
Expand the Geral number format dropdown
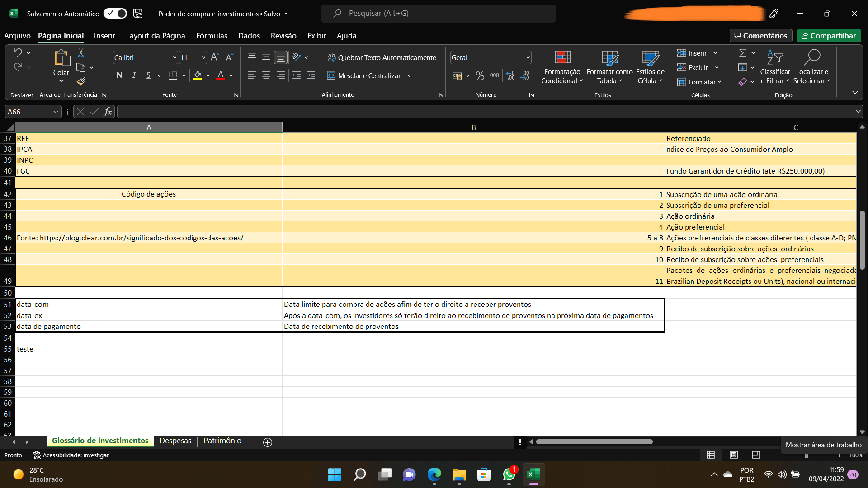(528, 58)
